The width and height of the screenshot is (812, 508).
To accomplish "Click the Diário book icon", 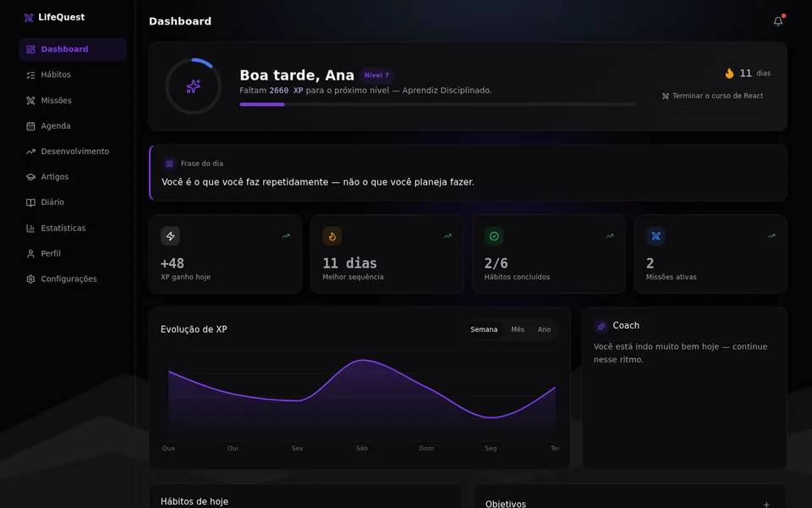I will pos(30,202).
